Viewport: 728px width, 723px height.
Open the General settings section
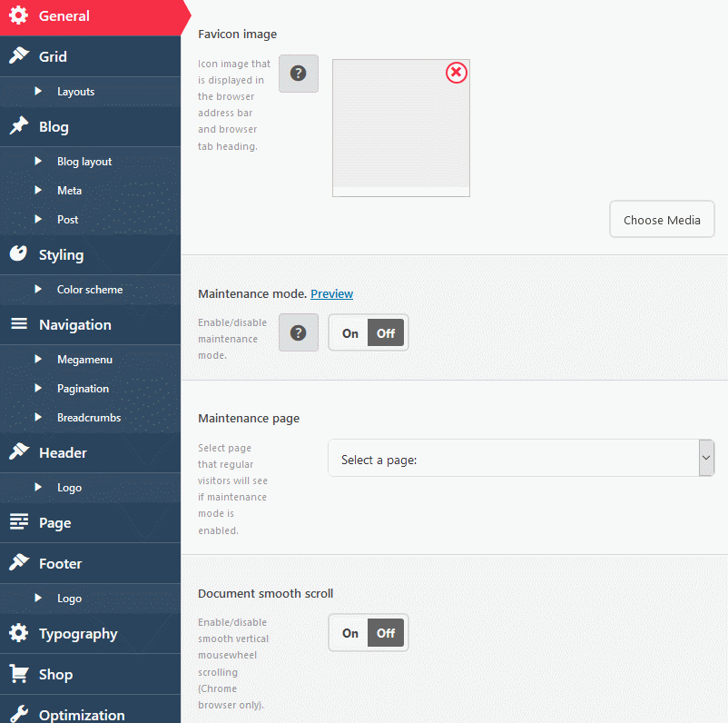pyautogui.click(x=91, y=17)
